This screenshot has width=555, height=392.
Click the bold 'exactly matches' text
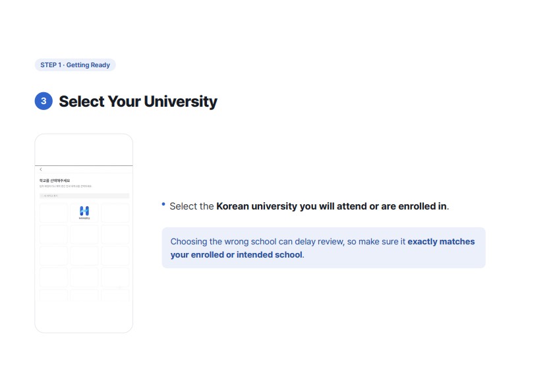(x=441, y=242)
